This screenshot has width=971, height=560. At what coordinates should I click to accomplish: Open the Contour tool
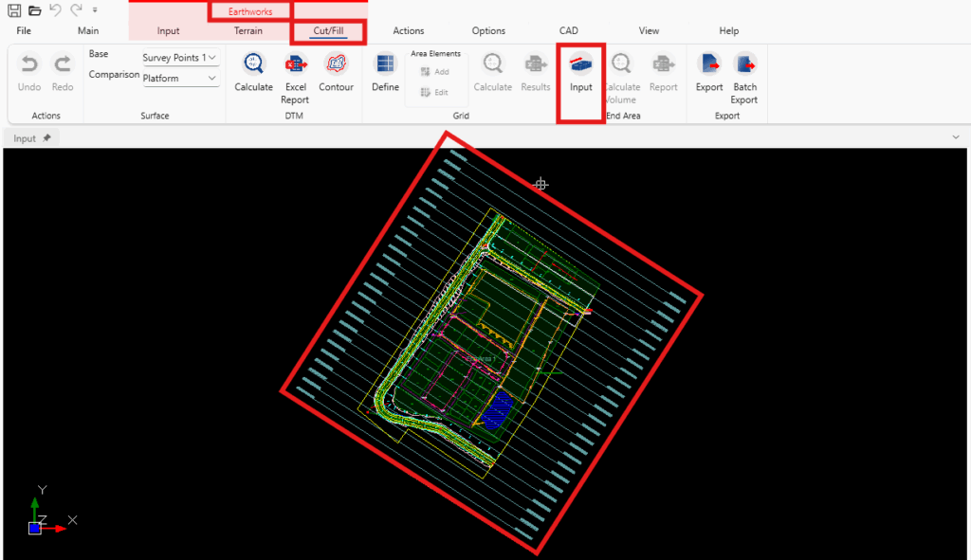tap(336, 73)
